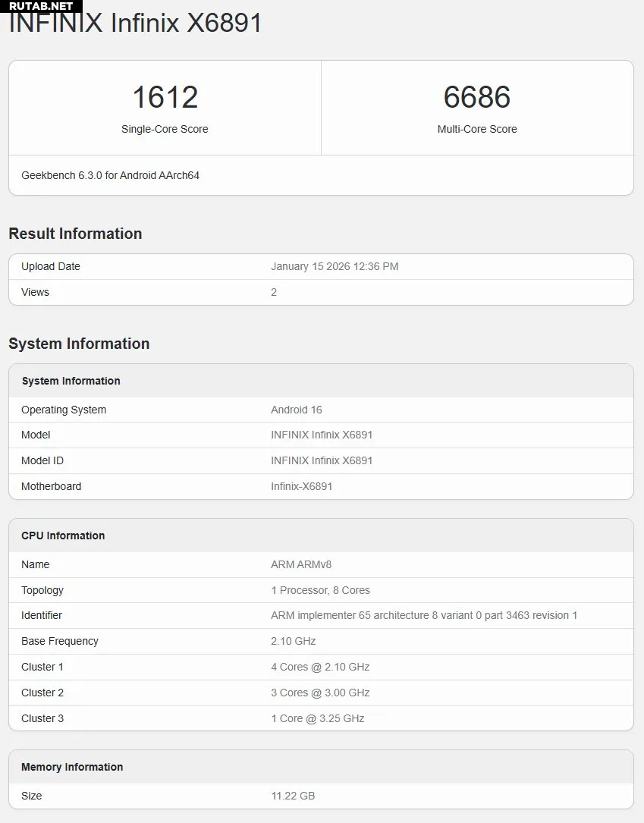This screenshot has width=644, height=823.
Task: Select the memory size value 11.22 GB
Action: click(292, 796)
